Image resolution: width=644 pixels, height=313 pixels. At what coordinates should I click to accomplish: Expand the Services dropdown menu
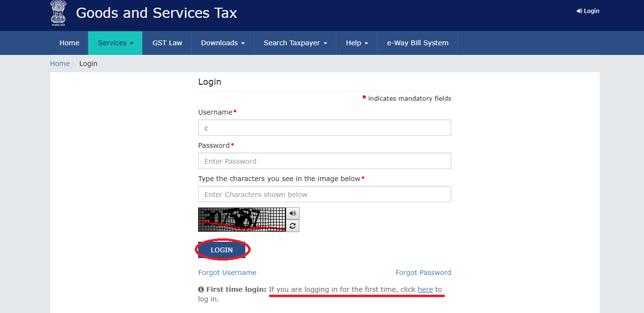pyautogui.click(x=115, y=43)
